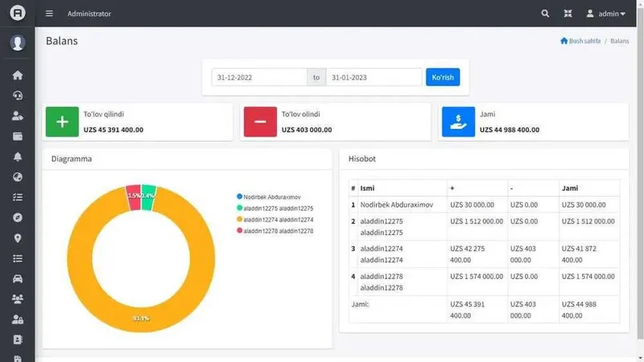Open the group of users sidebar icon
The height and width of the screenshot is (362, 644).
(17, 298)
